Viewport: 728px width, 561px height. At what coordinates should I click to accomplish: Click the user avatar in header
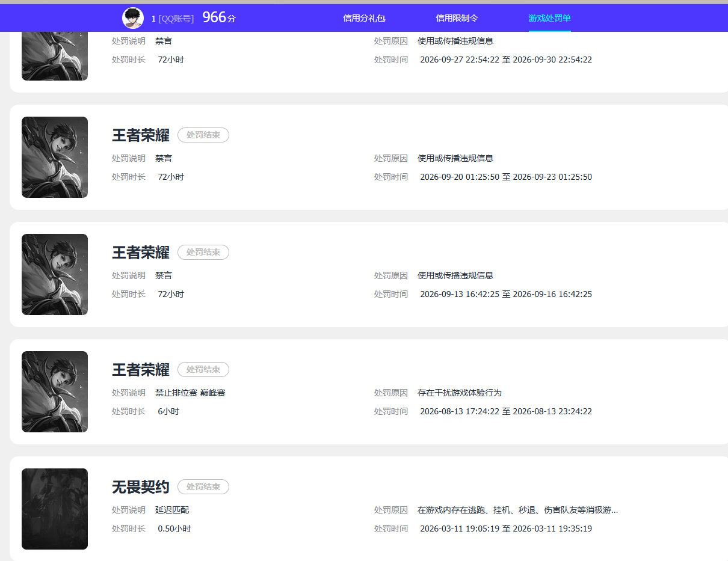pos(133,18)
